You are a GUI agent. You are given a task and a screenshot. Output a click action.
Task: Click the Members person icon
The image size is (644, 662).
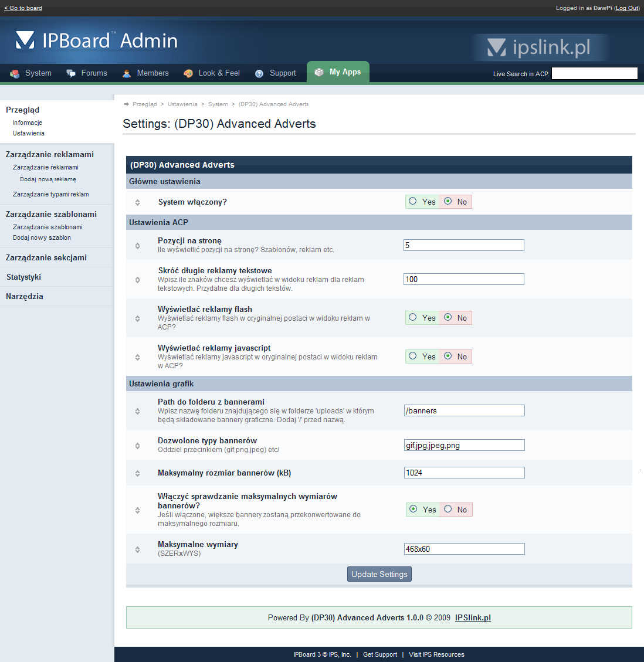click(127, 73)
